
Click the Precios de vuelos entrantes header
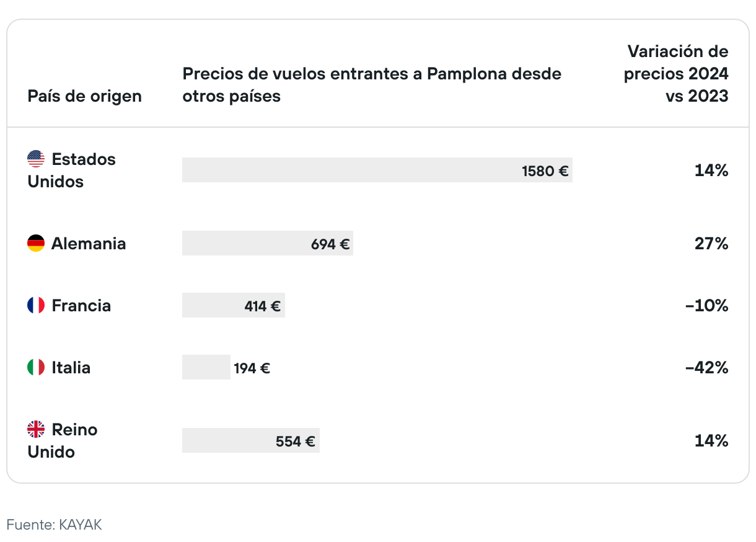click(372, 85)
